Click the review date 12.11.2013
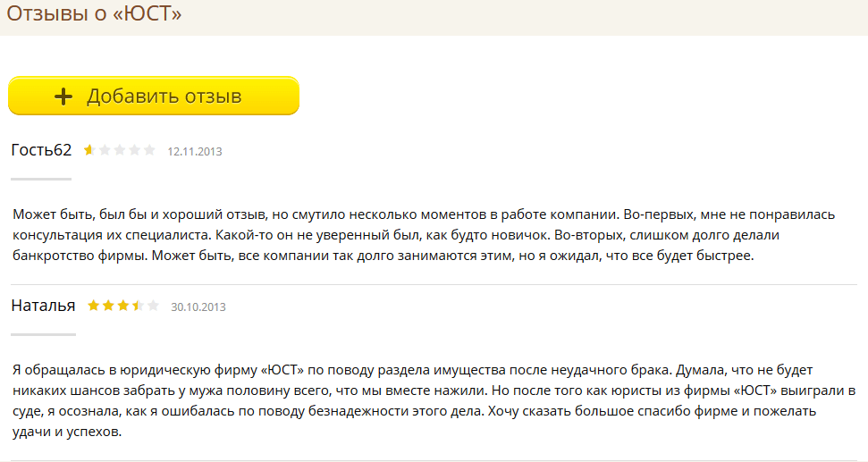This screenshot has width=868, height=462. point(195,151)
